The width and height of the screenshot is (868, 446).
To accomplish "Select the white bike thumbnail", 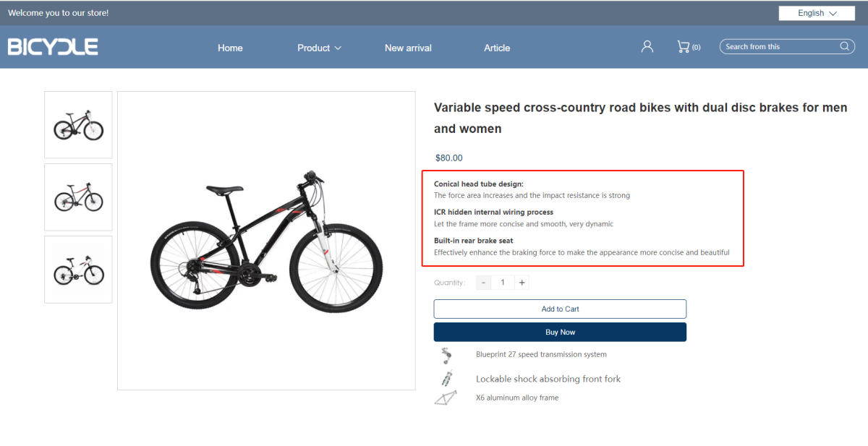I will click(x=78, y=270).
